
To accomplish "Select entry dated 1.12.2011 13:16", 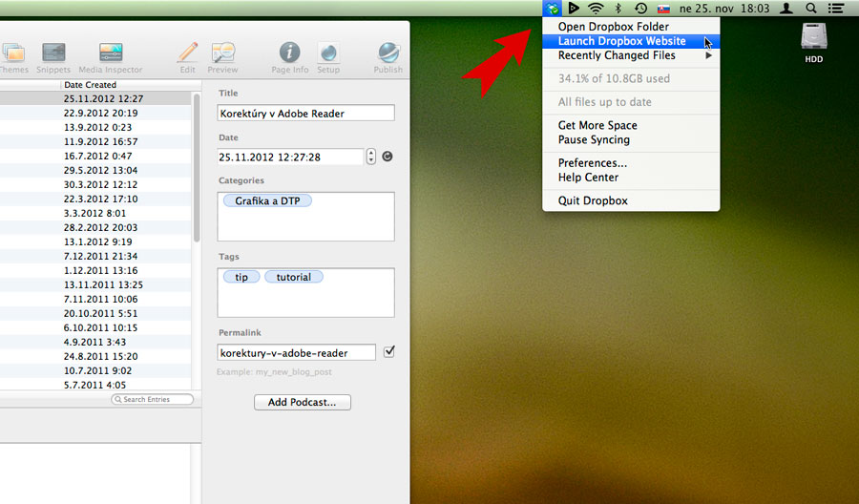I will [95, 271].
